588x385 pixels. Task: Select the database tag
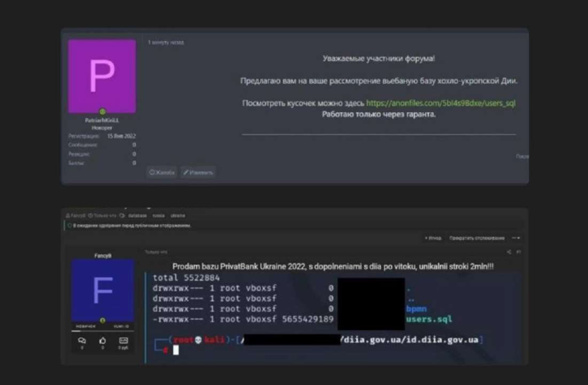point(137,215)
